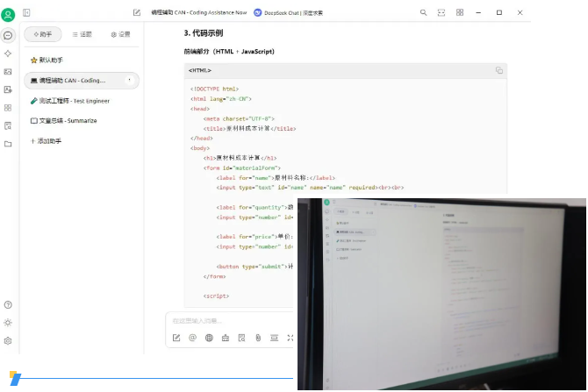Open the image generation sidebar icon
The image size is (588, 392).
click(x=8, y=71)
